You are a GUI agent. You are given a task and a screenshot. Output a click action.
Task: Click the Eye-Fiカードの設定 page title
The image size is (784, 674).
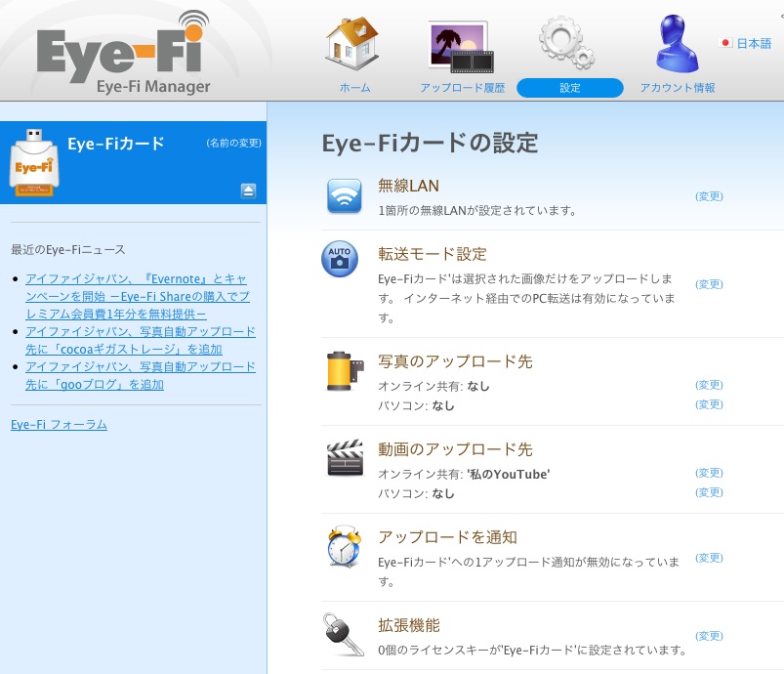[x=430, y=144]
